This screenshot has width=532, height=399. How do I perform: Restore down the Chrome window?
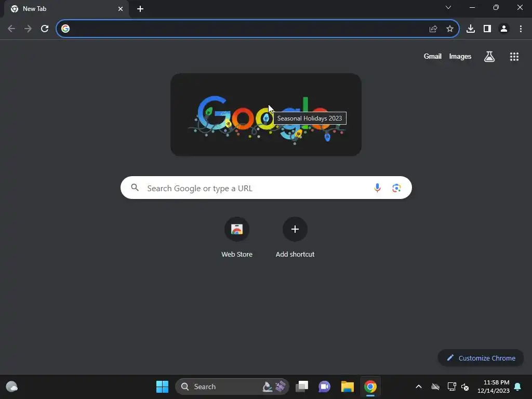(496, 7)
